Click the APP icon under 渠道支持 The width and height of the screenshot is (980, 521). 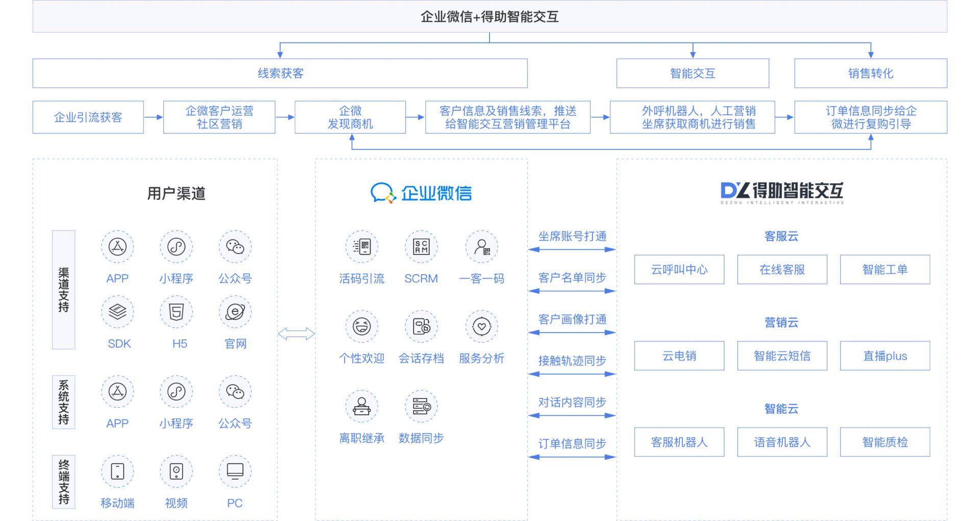(117, 247)
